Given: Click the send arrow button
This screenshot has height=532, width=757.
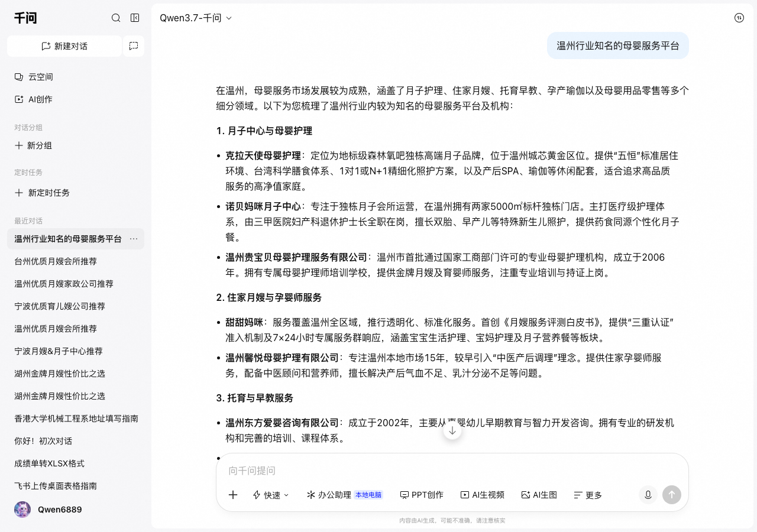Looking at the screenshot, I should [x=672, y=495].
